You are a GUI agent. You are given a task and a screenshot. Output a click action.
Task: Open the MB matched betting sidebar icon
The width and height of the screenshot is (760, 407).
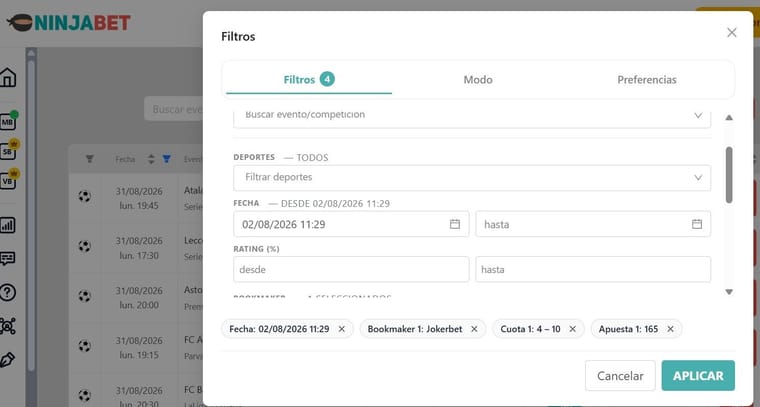click(8, 122)
